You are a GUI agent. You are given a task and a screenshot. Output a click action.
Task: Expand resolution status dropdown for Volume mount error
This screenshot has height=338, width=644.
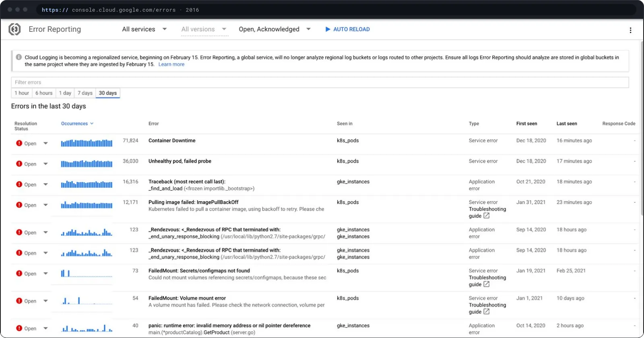click(45, 301)
